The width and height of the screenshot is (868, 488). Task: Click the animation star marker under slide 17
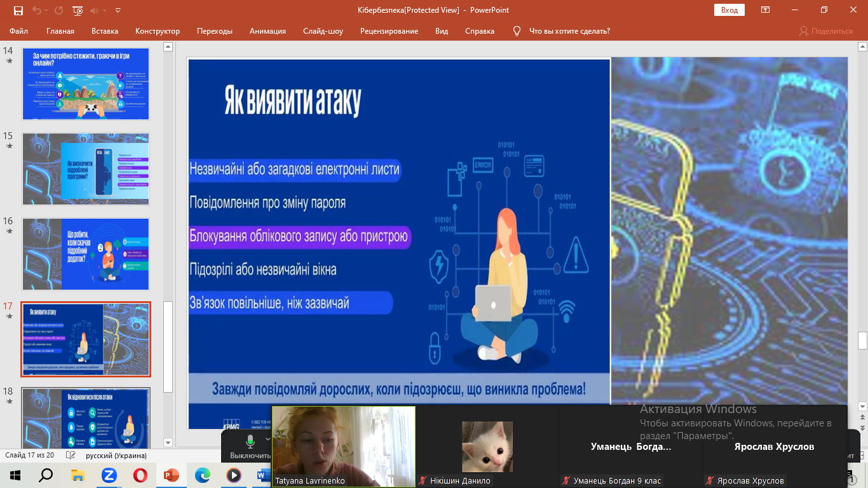(x=9, y=316)
